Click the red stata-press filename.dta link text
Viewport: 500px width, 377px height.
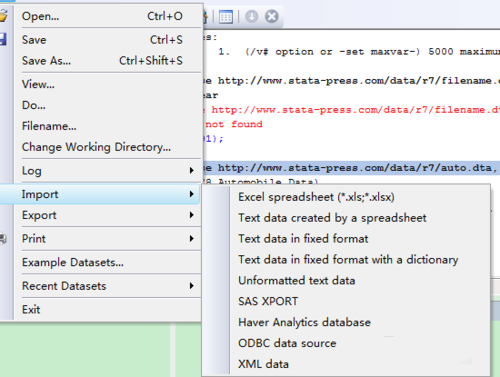[x=356, y=110]
